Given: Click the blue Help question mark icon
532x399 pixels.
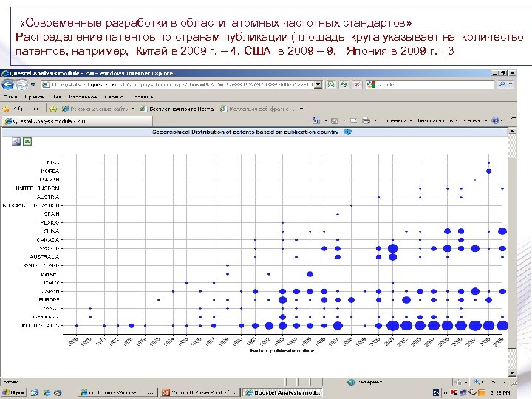Looking at the screenshot, I should [x=495, y=120].
